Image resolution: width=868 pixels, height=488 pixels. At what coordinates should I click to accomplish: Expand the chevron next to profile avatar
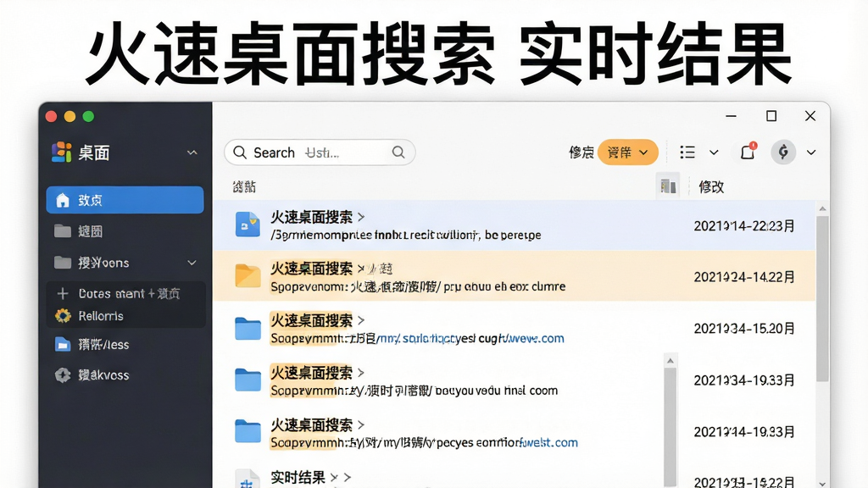point(811,152)
